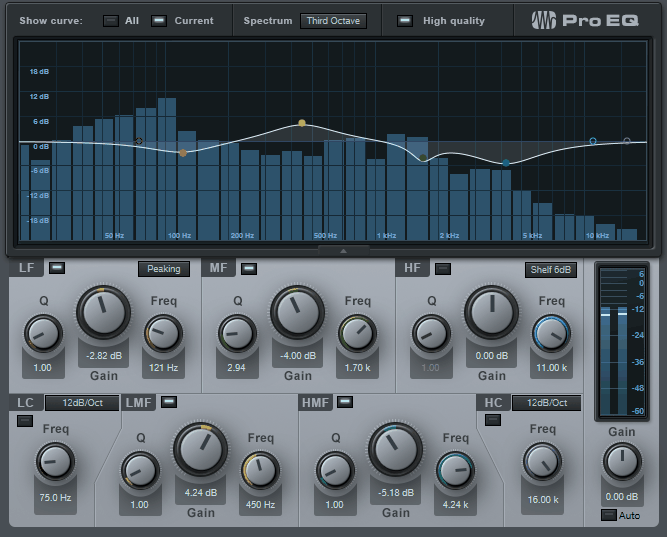Viewport: 667px width, 537px height.
Task: Click the HMF Gain knob
Action: (395, 449)
